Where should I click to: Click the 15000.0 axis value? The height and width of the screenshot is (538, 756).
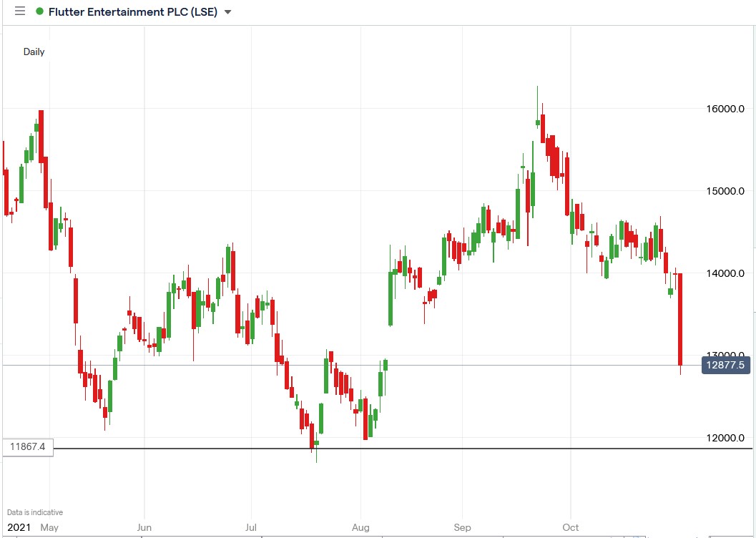(724, 190)
